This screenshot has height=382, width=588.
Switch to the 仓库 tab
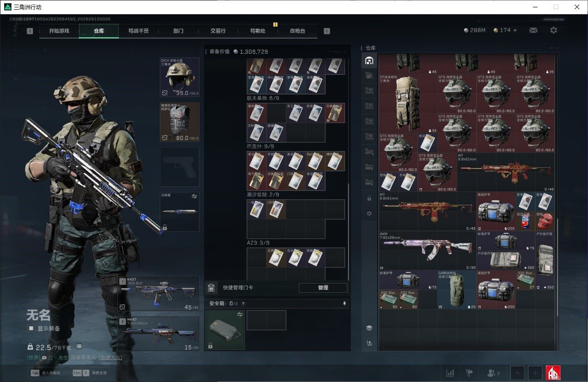coord(99,31)
